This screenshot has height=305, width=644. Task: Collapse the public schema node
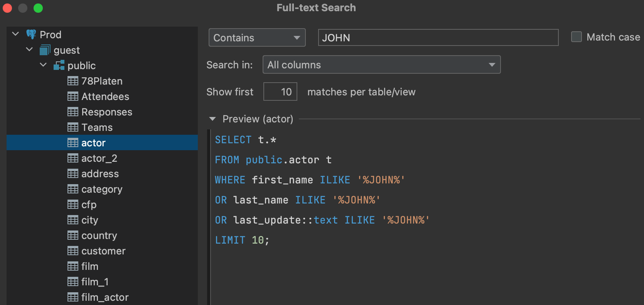(x=43, y=65)
